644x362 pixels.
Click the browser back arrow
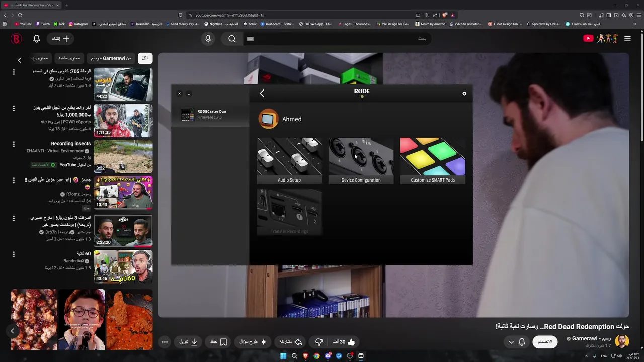5,15
